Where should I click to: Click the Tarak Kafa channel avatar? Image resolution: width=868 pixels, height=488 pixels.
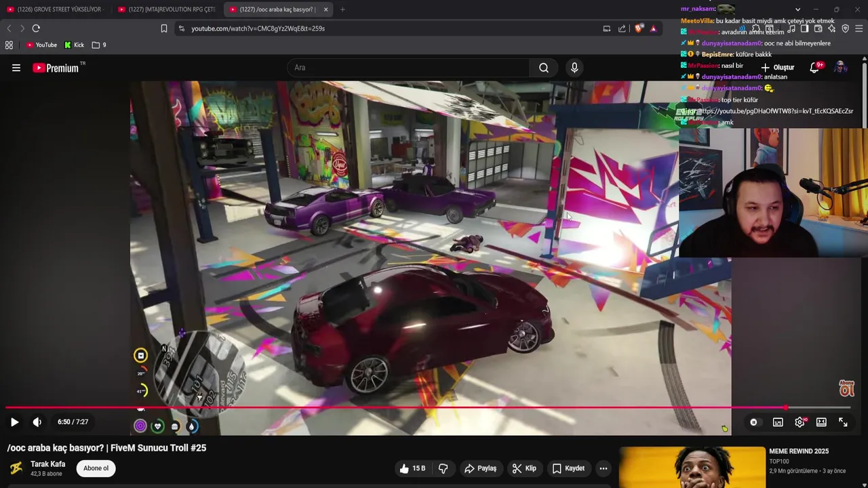tap(16, 468)
